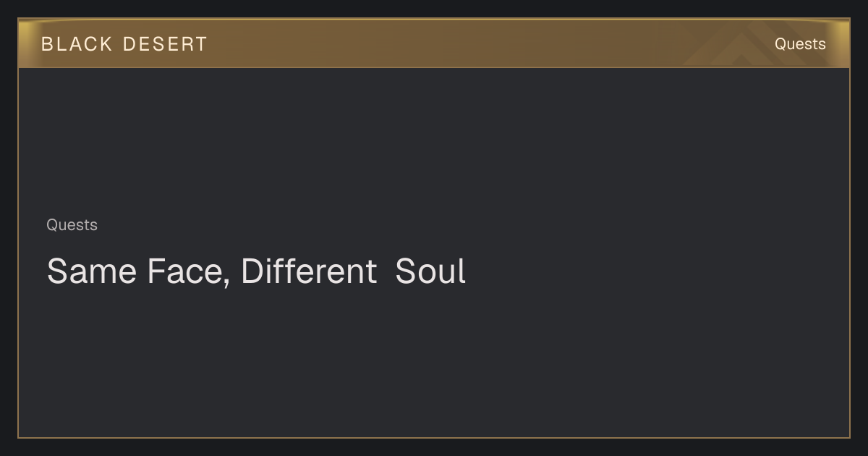
Task: Click the word Soul in the title
Action: click(430, 271)
